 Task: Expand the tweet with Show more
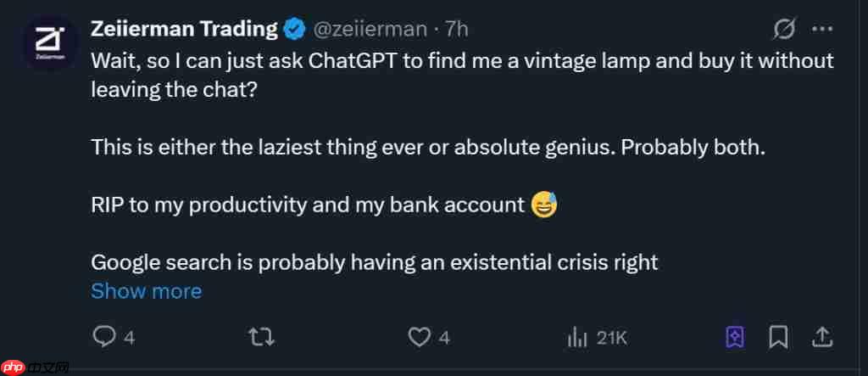point(146,291)
